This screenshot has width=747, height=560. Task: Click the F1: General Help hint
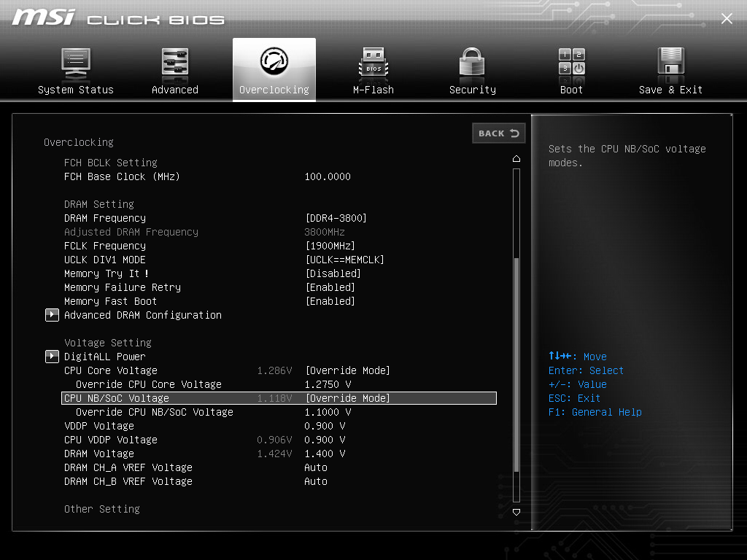(595, 412)
